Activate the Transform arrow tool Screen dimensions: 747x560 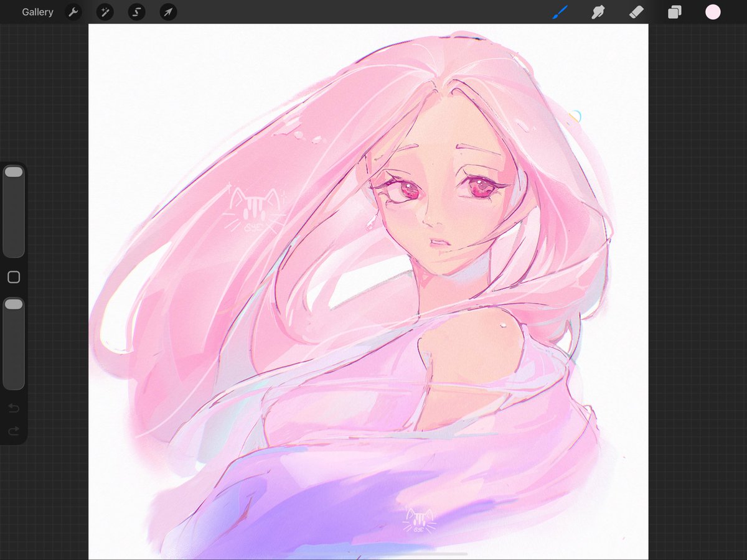click(168, 12)
